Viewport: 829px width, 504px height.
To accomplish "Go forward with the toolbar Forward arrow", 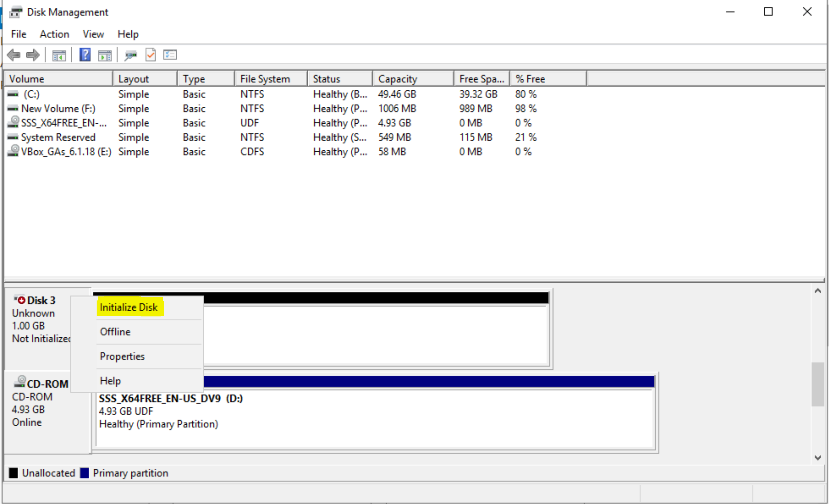I will pyautogui.click(x=33, y=55).
